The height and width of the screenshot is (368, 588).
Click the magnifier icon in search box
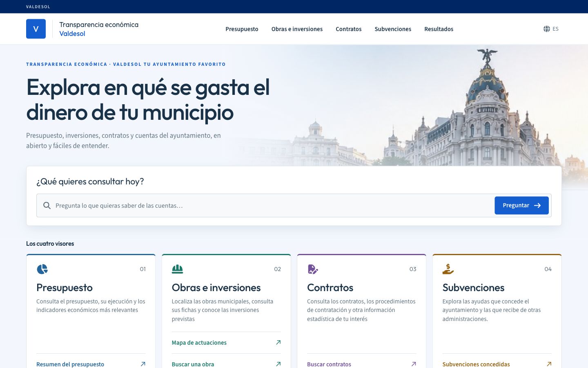(x=47, y=205)
